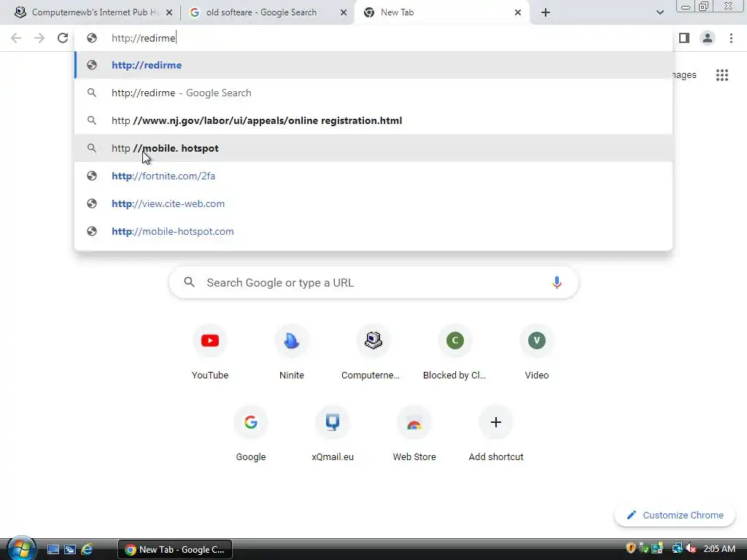
Task: Click the 2:05 AM taskbar clock
Action: click(719, 548)
